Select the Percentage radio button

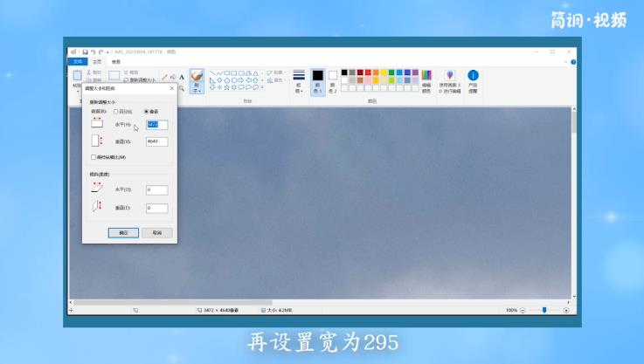tap(116, 112)
